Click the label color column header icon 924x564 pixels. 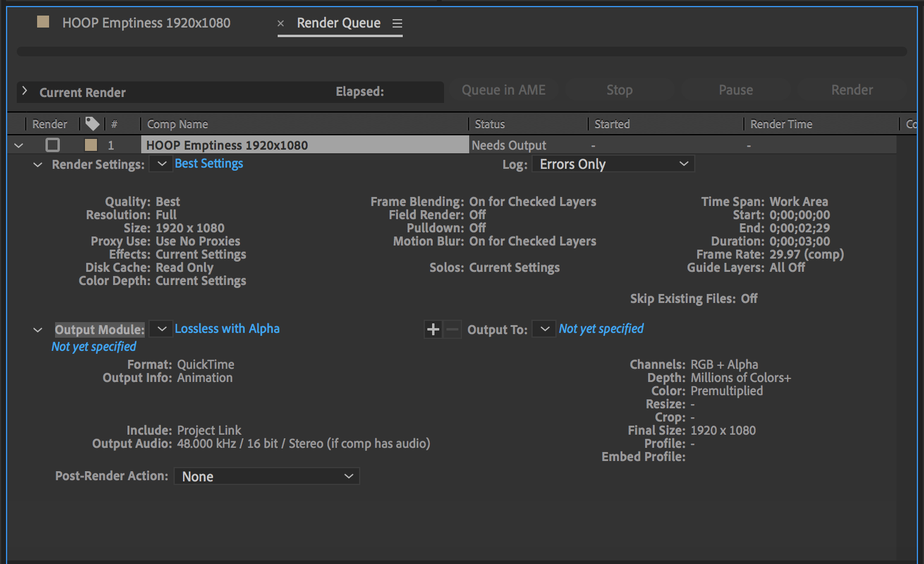(x=92, y=123)
